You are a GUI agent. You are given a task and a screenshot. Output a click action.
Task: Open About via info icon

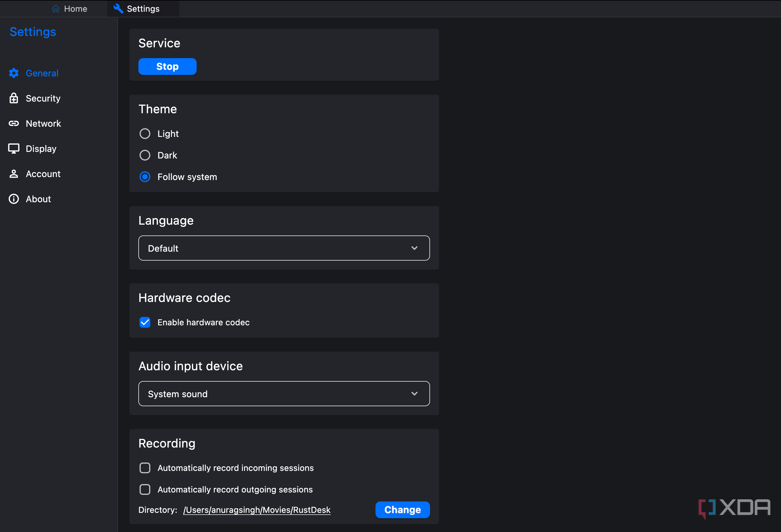click(14, 199)
